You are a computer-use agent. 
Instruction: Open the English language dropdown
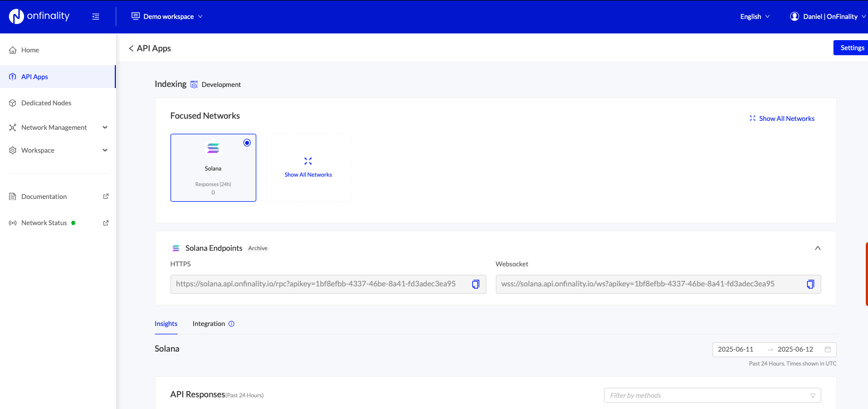pyautogui.click(x=754, y=16)
